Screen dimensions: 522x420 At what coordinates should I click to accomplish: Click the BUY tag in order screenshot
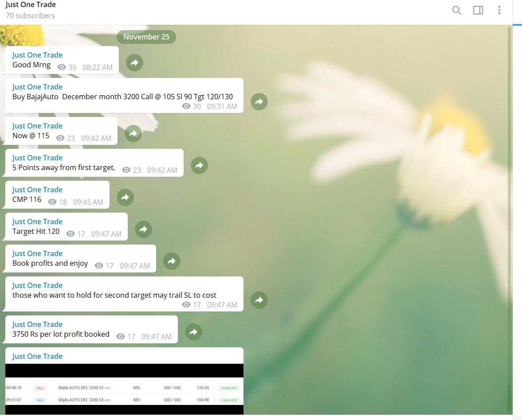coord(40,400)
